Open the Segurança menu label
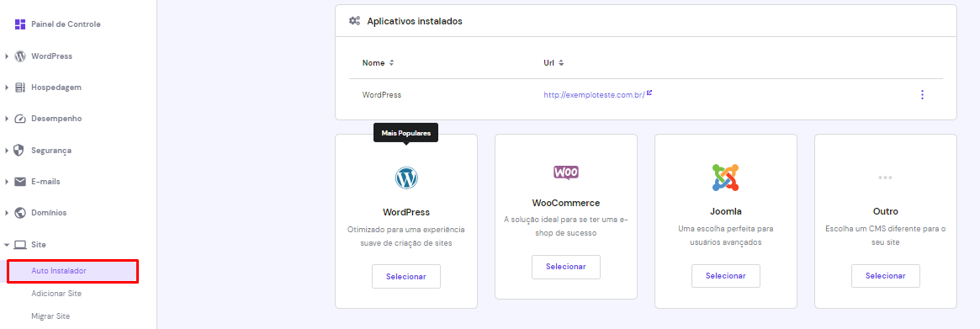The width and height of the screenshot is (980, 329). (51, 150)
